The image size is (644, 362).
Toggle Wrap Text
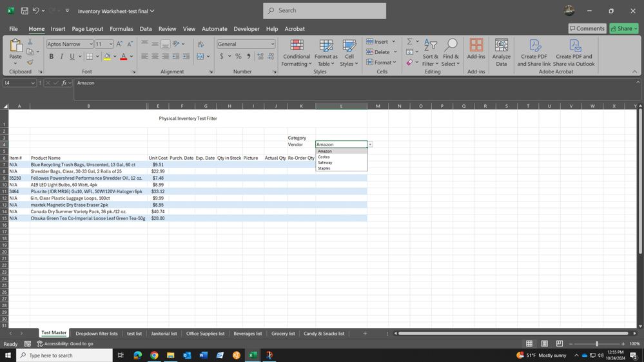(200, 44)
